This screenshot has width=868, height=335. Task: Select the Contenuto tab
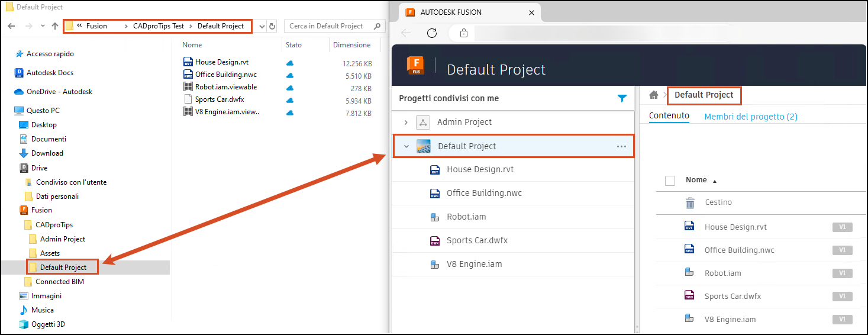pyautogui.click(x=669, y=116)
